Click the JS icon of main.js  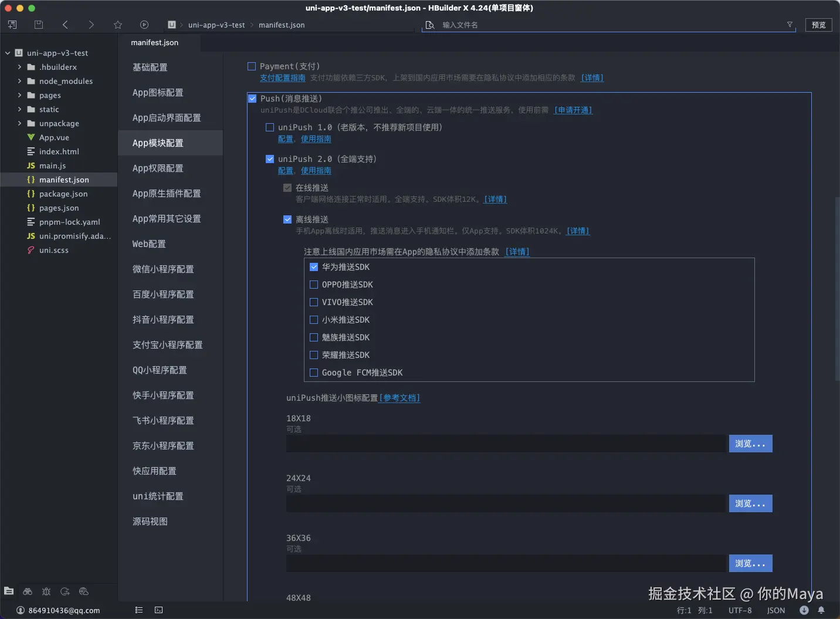click(31, 165)
